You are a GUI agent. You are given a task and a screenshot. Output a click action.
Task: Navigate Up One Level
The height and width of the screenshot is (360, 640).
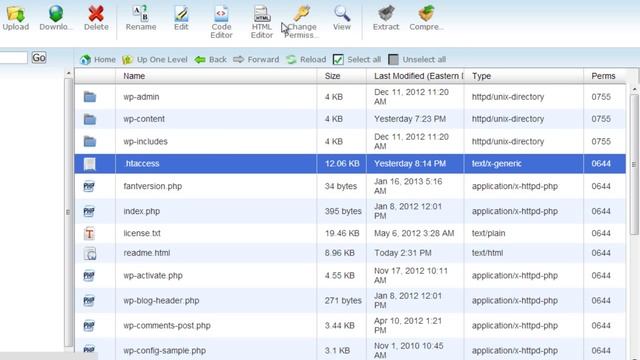(x=155, y=60)
